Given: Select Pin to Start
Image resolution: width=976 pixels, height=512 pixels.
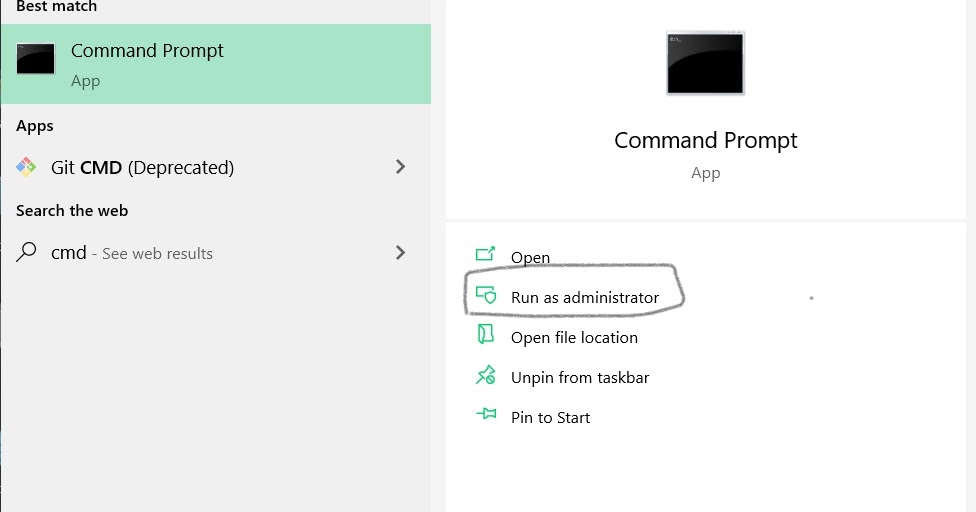Looking at the screenshot, I should click(x=550, y=417).
